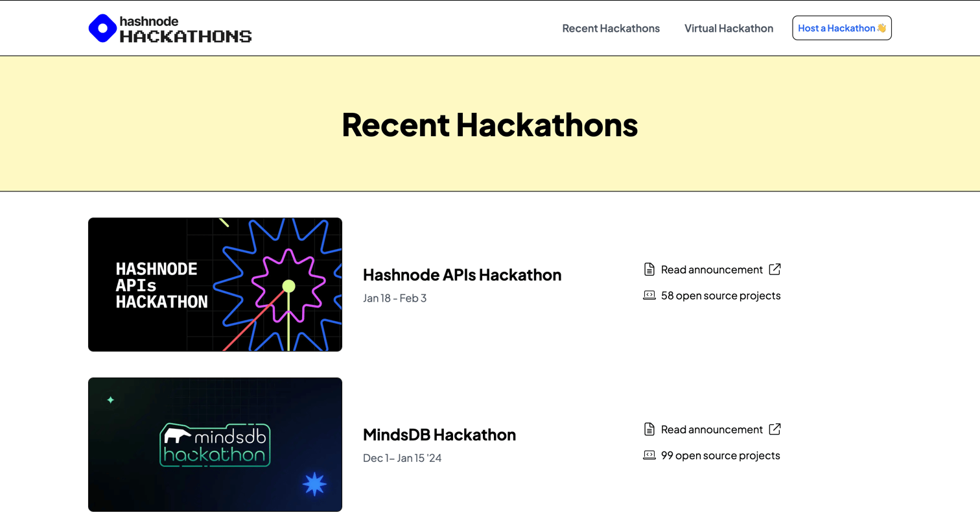Click laptop icon beside 99 open source projects
The height and width of the screenshot is (528, 980).
click(x=649, y=455)
